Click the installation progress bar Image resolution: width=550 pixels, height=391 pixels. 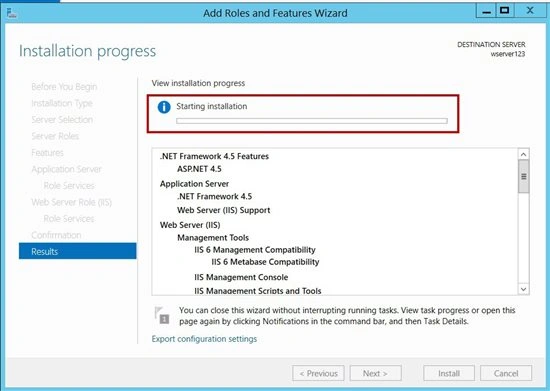(312, 121)
